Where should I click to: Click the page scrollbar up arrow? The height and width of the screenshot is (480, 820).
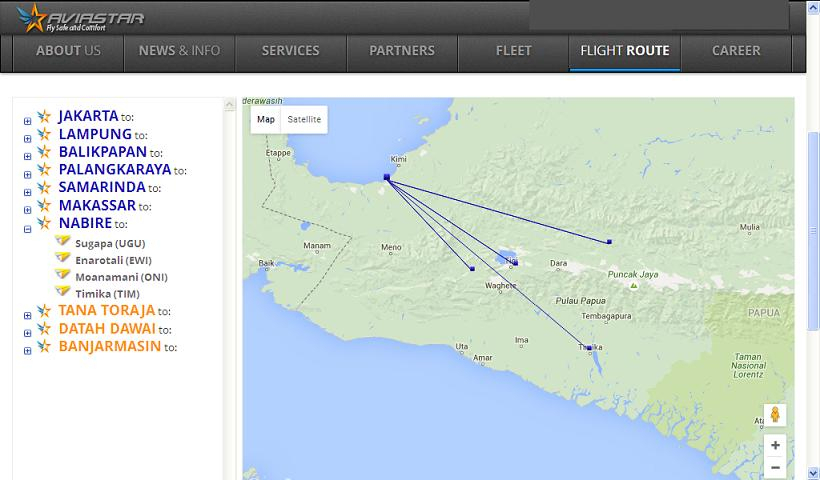tap(813, 7)
